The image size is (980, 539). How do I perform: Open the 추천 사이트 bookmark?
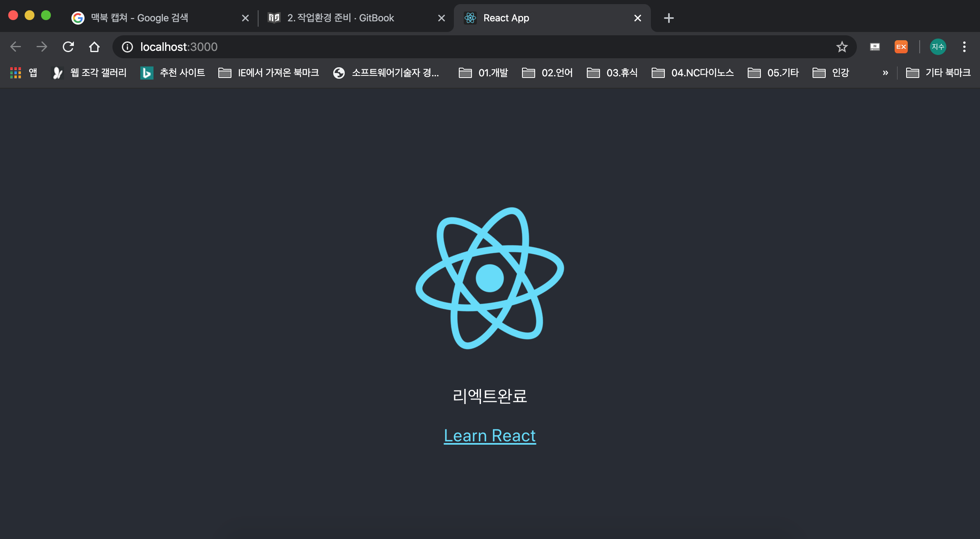pos(173,73)
